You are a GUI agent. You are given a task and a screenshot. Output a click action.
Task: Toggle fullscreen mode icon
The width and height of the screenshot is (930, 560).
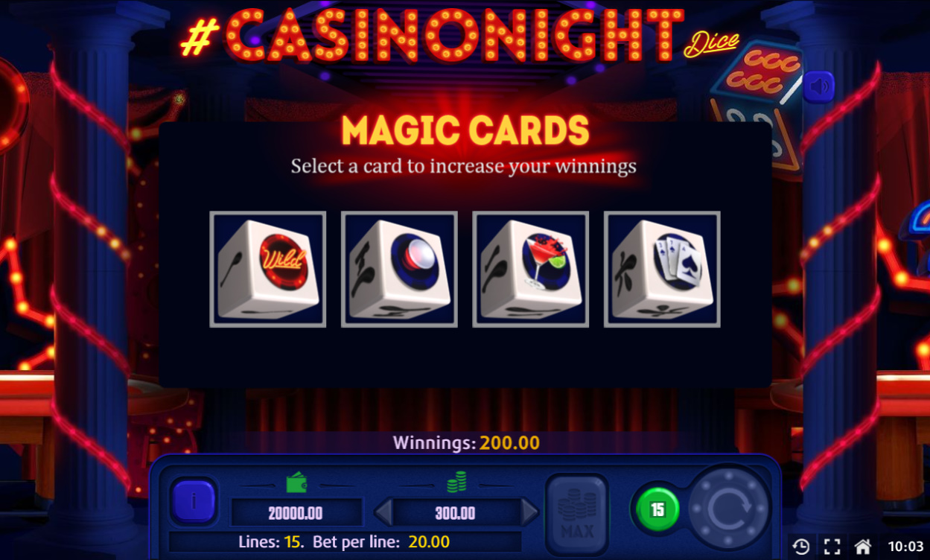[x=832, y=547]
